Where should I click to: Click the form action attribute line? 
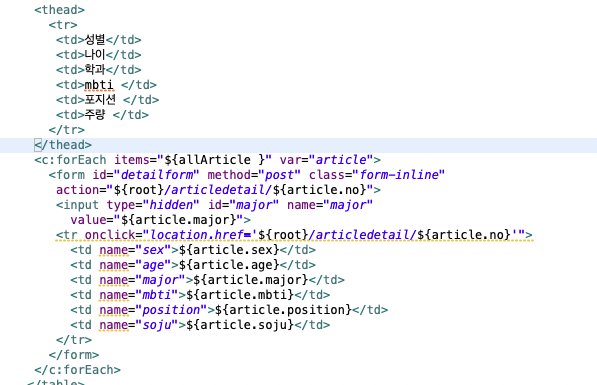[x=218, y=190]
